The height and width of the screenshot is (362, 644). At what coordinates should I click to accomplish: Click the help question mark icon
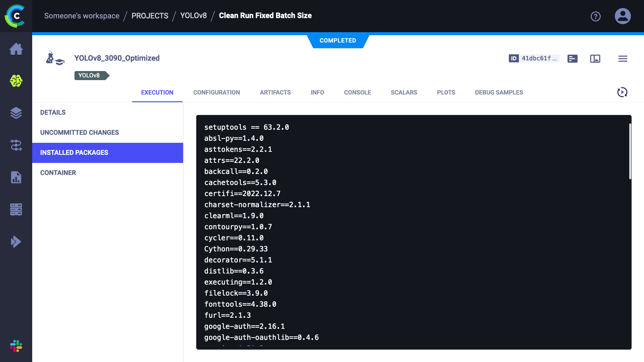point(595,16)
